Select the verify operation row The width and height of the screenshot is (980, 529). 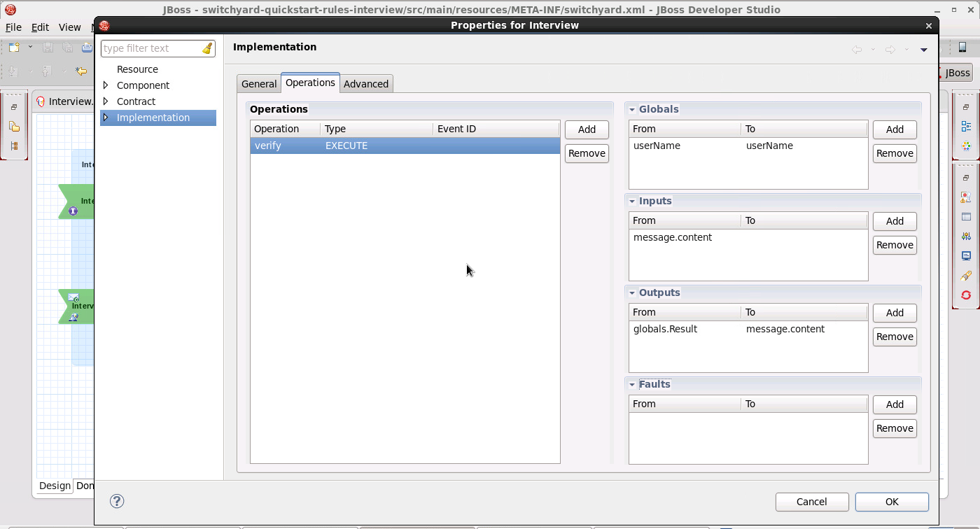click(405, 146)
